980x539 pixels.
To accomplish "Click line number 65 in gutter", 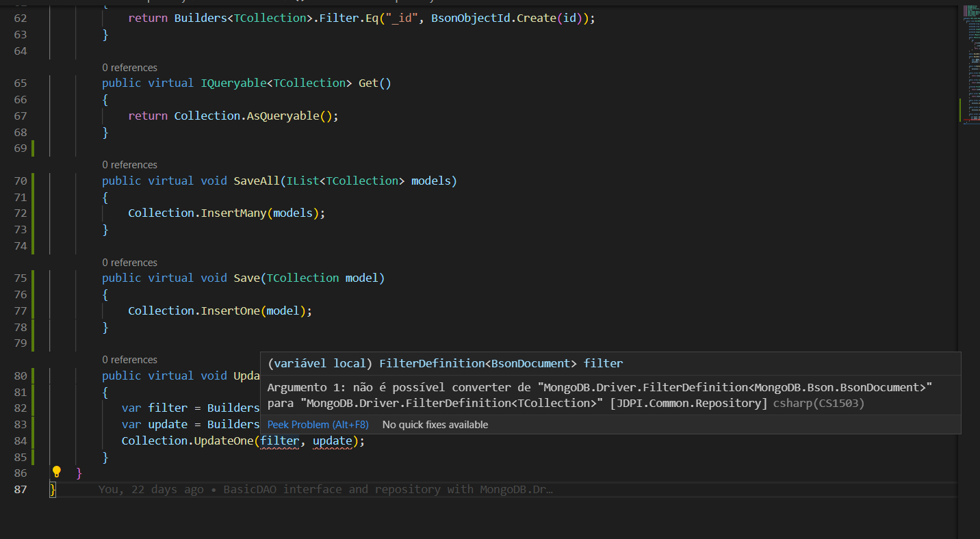I will coord(21,83).
